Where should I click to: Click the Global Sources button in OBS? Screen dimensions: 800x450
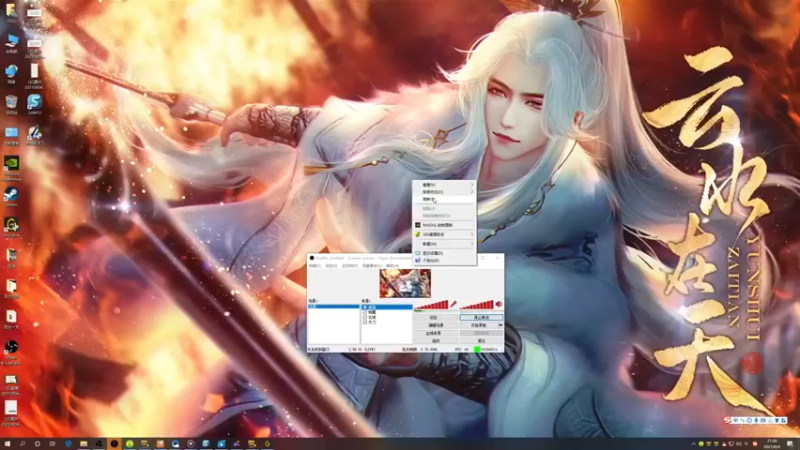(436, 333)
